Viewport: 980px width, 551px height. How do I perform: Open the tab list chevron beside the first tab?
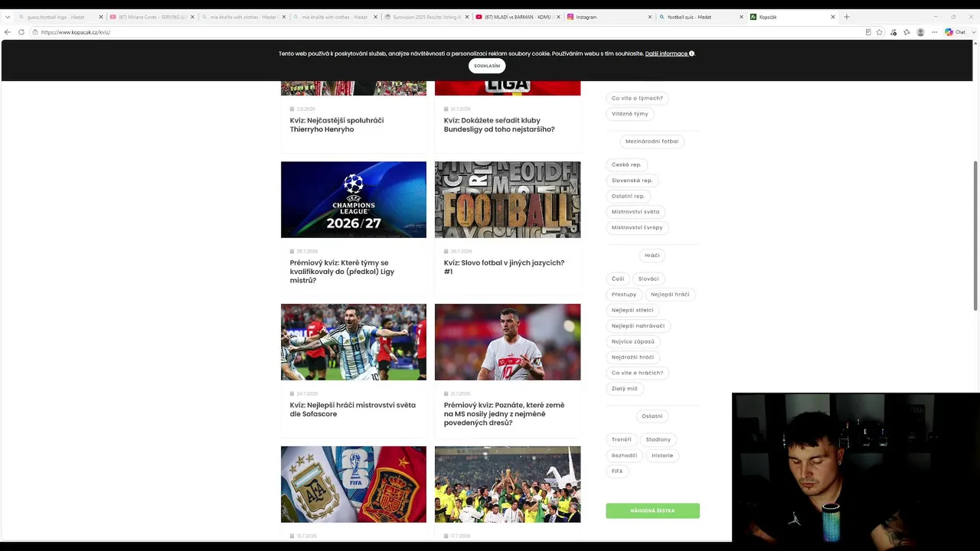pyautogui.click(x=8, y=17)
